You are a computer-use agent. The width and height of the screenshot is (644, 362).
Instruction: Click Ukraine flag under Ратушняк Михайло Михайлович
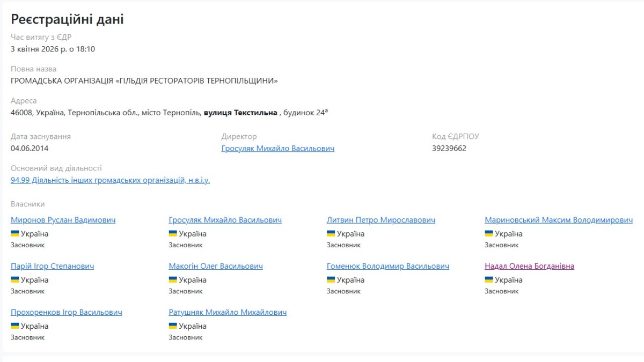(x=173, y=326)
